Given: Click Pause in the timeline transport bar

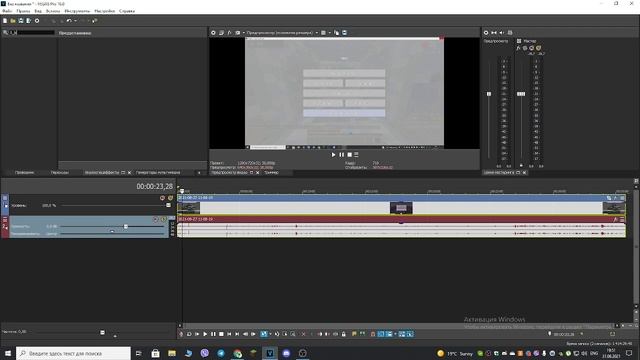Looking at the screenshot, I should (213, 334).
